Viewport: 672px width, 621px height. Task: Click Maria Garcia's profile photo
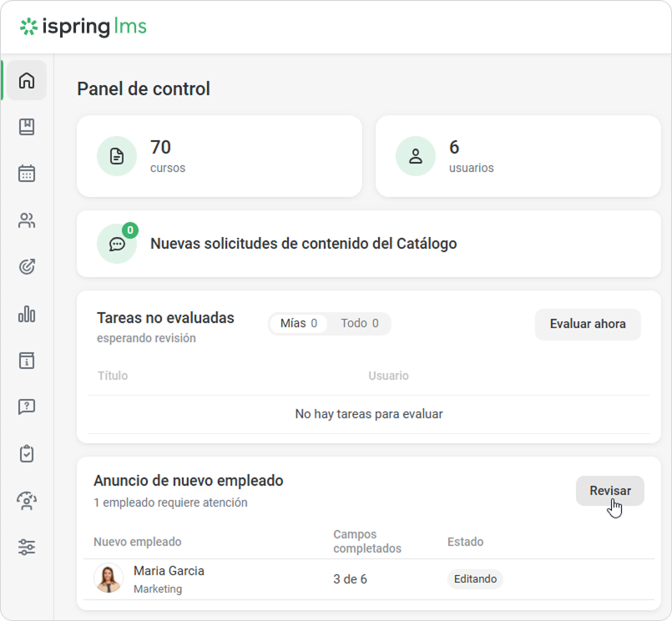pyautogui.click(x=109, y=578)
